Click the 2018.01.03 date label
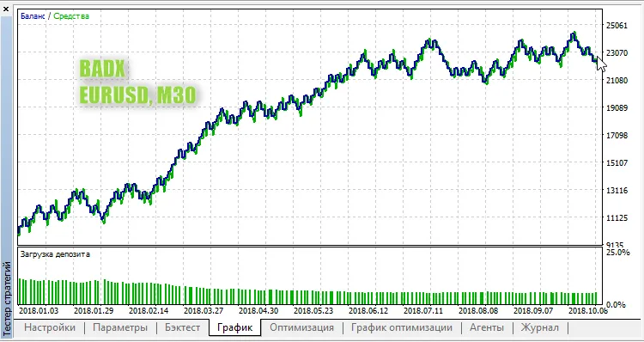The height and width of the screenshot is (342, 644). 39,311
